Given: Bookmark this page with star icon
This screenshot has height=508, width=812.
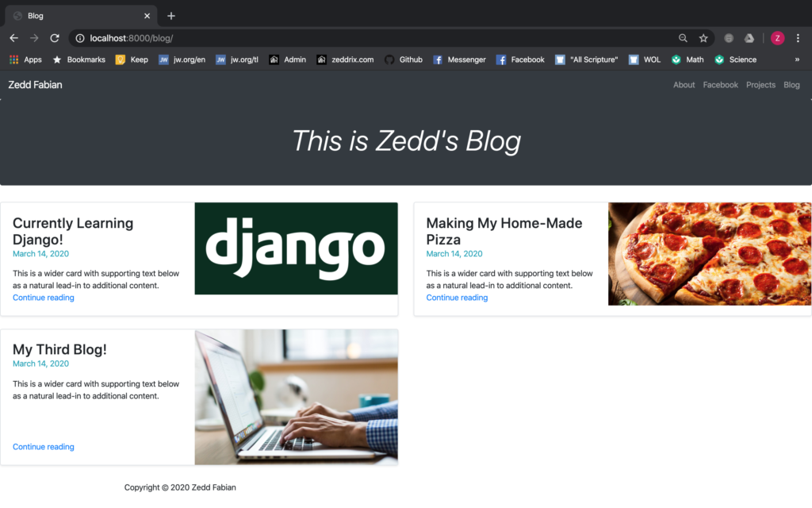Looking at the screenshot, I should pos(703,38).
